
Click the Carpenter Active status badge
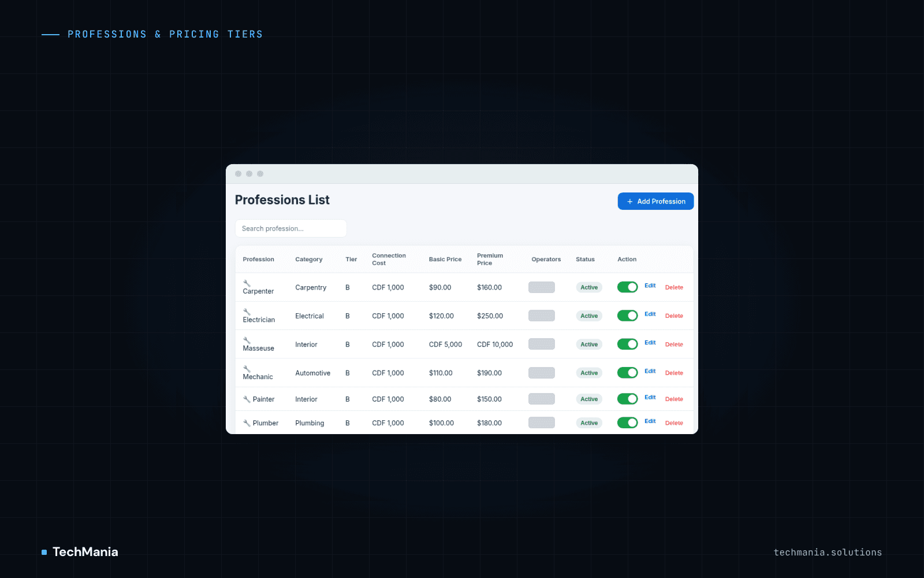[589, 287]
